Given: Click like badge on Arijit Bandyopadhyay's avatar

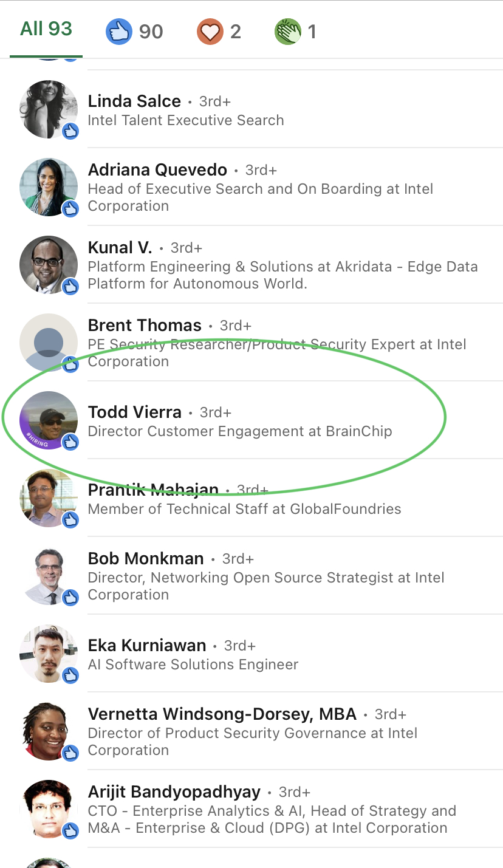Looking at the screenshot, I should 71,830.
